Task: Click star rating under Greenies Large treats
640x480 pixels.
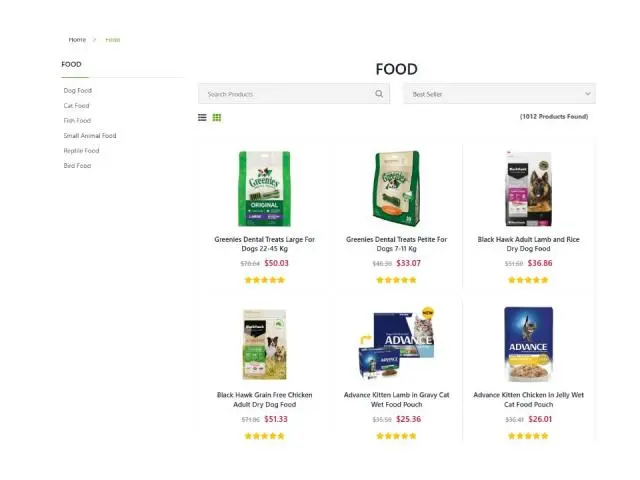Action: point(264,280)
